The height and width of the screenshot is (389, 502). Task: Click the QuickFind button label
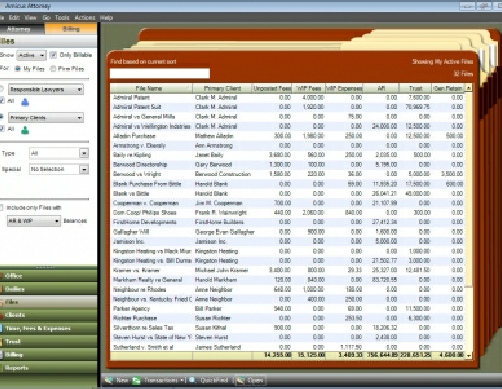point(214,380)
